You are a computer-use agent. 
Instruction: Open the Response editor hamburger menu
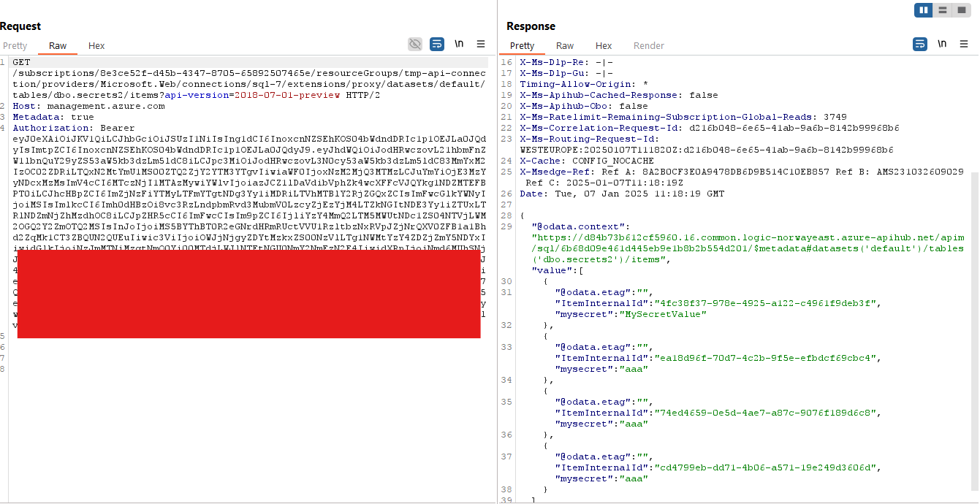click(x=964, y=44)
